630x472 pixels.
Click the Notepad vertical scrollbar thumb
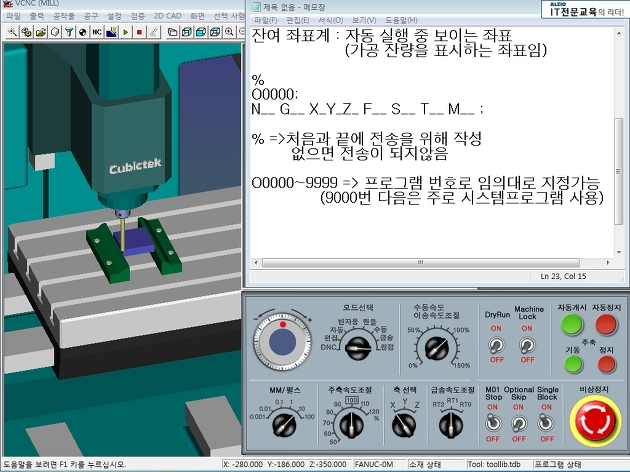coord(619,172)
